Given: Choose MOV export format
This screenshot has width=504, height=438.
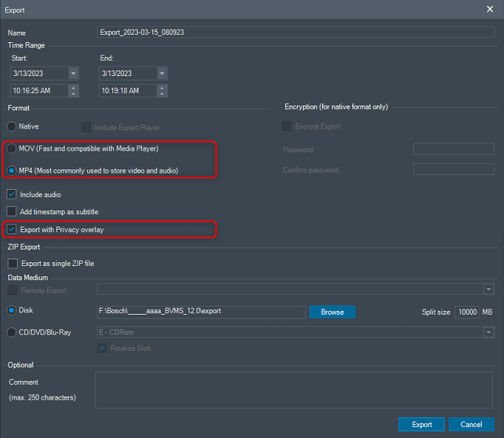Looking at the screenshot, I should click(12, 148).
